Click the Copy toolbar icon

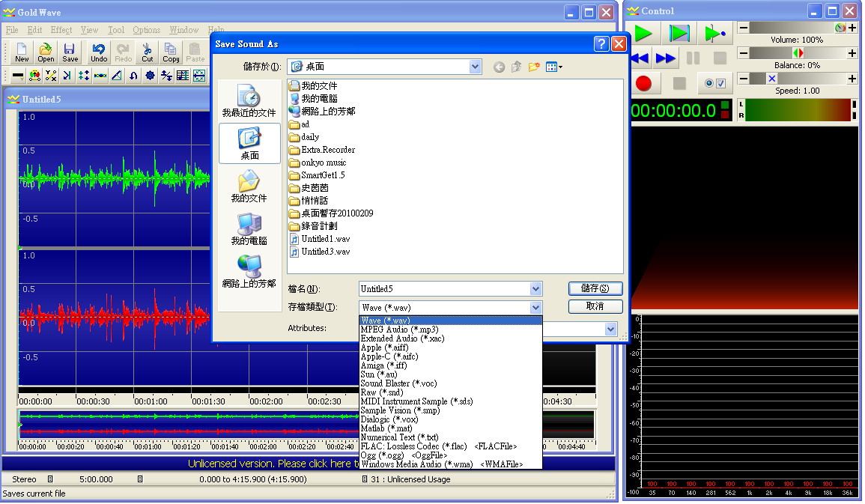click(171, 53)
